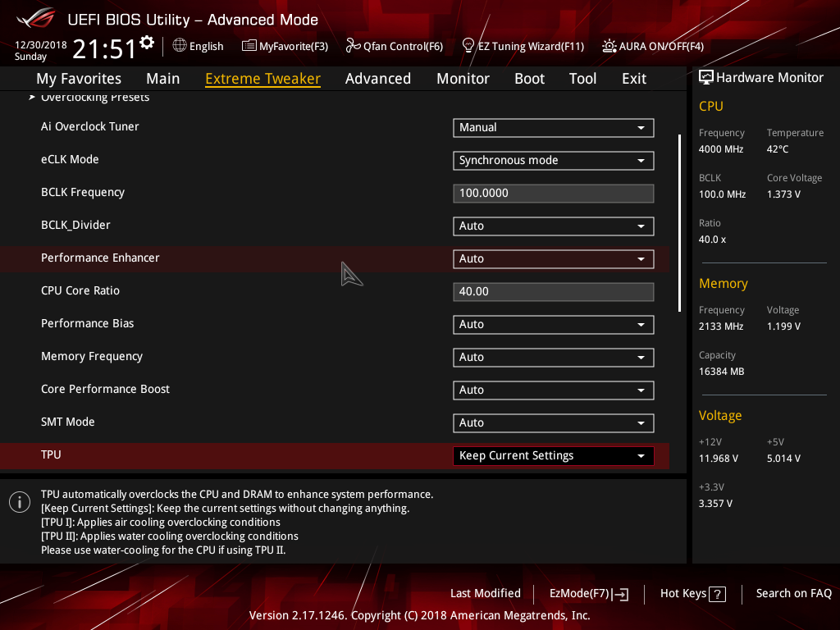The width and height of the screenshot is (840, 630).
Task: Click the CPU Core Ratio value field
Action: pos(554,291)
